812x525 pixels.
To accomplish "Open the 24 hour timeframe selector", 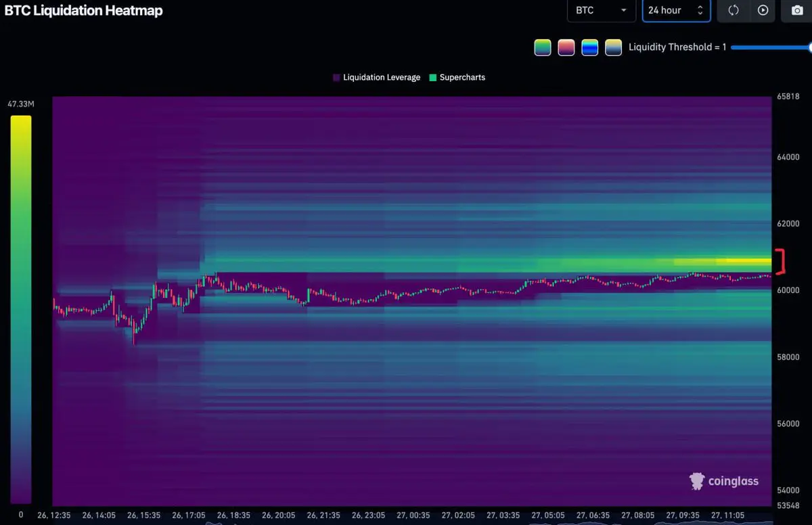I will click(677, 10).
